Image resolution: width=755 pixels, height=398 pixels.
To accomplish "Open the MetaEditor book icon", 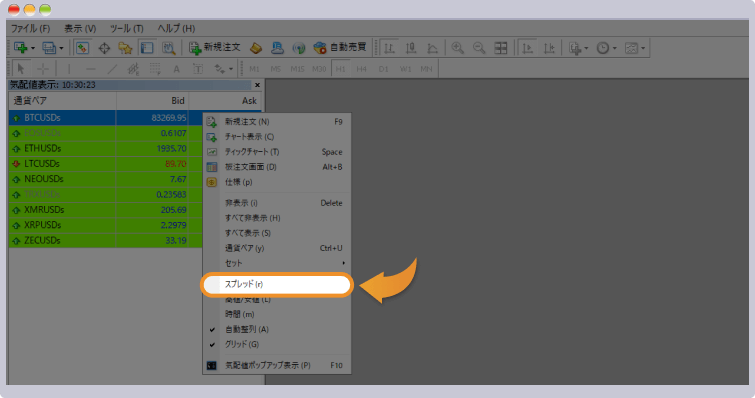I will [256, 48].
